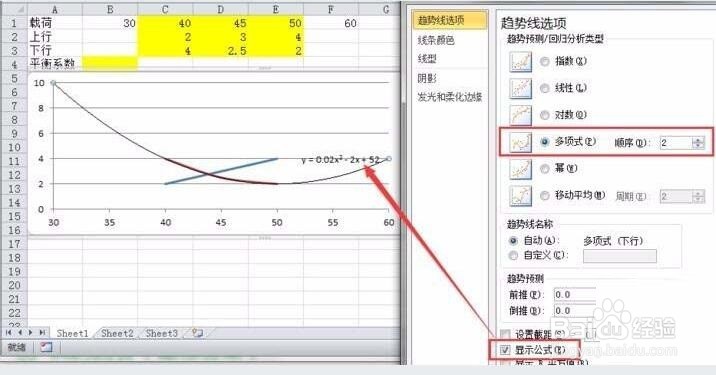Switch to Sheet2 tab
Viewport: 716px width, 375px height.
[117, 333]
